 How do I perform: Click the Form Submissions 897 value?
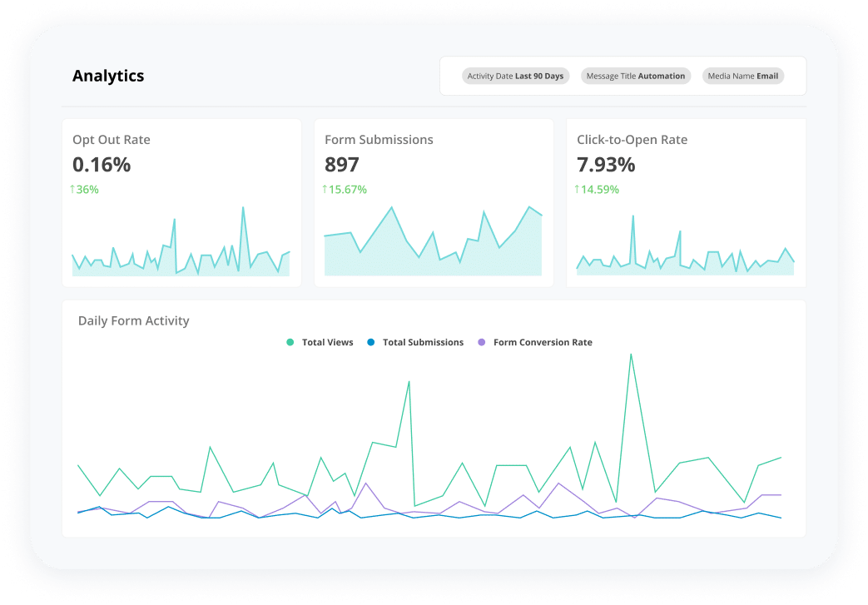341,165
